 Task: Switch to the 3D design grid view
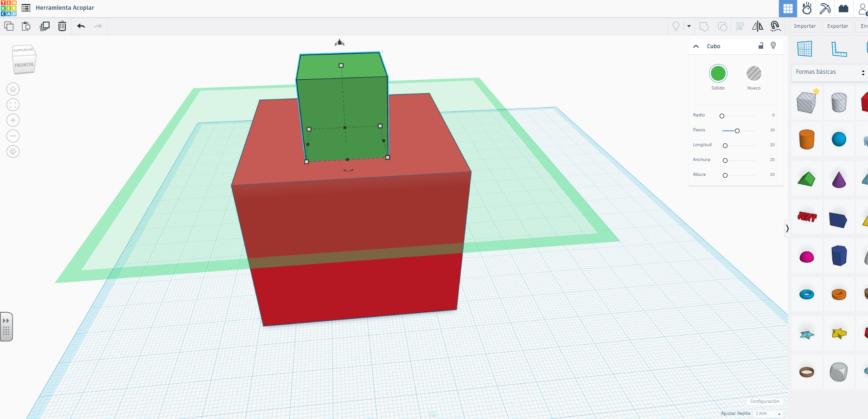click(788, 9)
